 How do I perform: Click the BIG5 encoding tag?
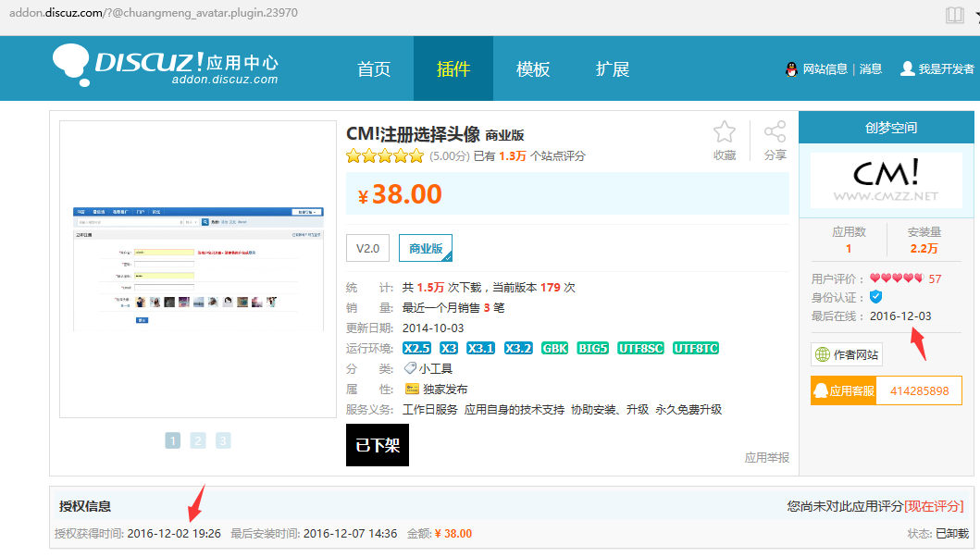click(x=592, y=348)
